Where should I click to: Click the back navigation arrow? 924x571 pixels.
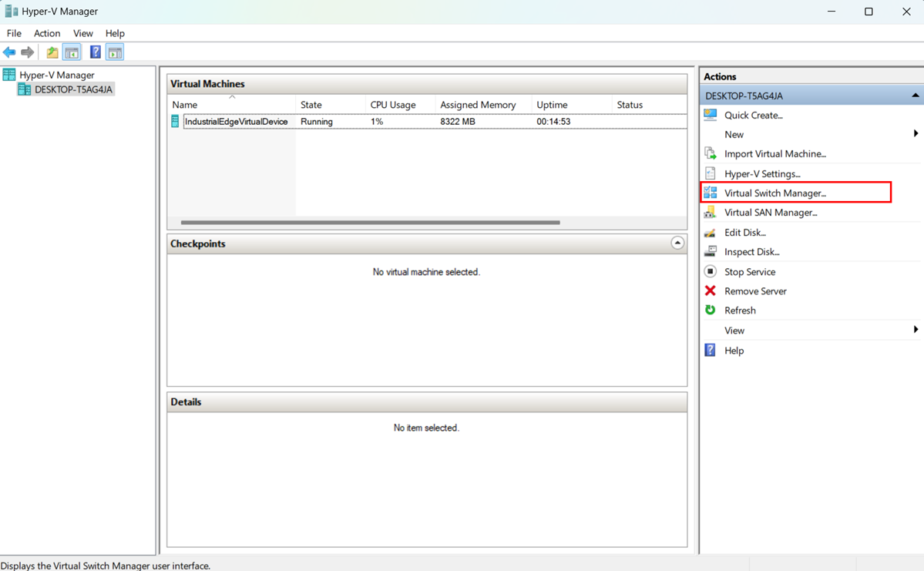tap(9, 52)
